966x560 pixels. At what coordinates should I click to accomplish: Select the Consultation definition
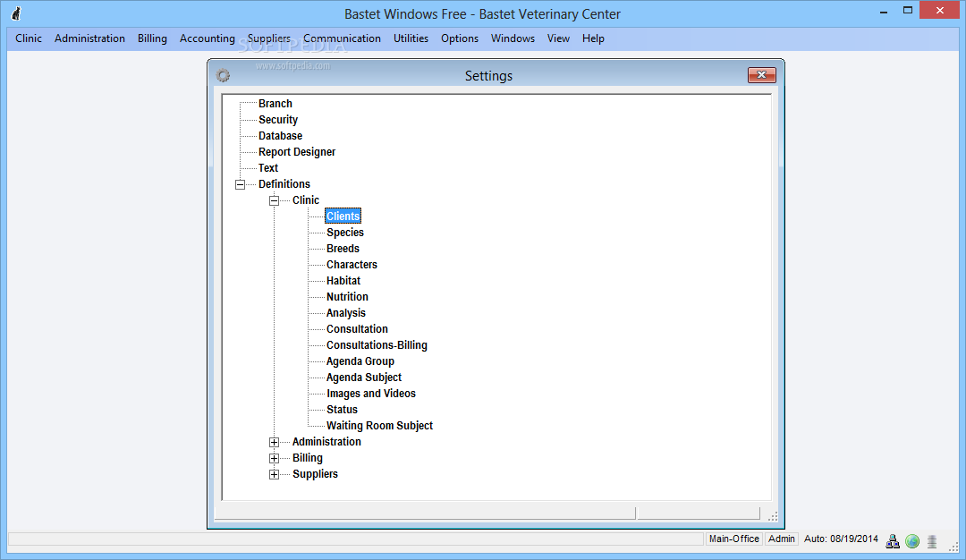click(x=357, y=329)
